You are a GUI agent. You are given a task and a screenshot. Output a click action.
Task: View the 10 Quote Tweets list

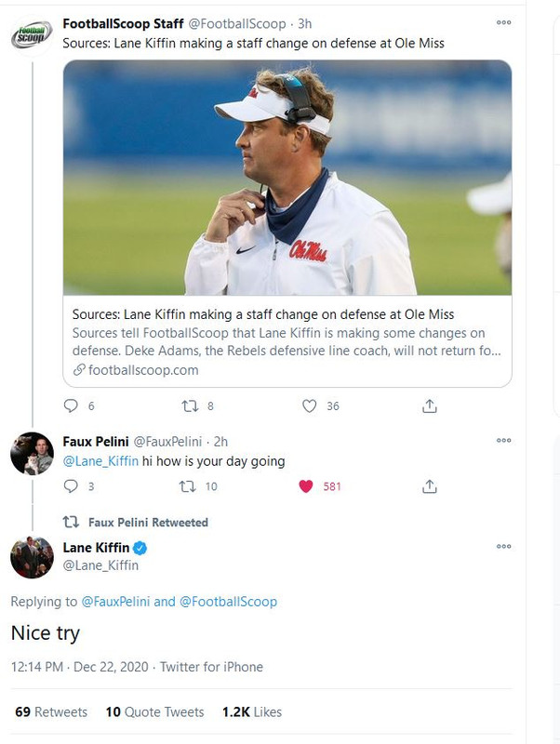click(x=154, y=711)
